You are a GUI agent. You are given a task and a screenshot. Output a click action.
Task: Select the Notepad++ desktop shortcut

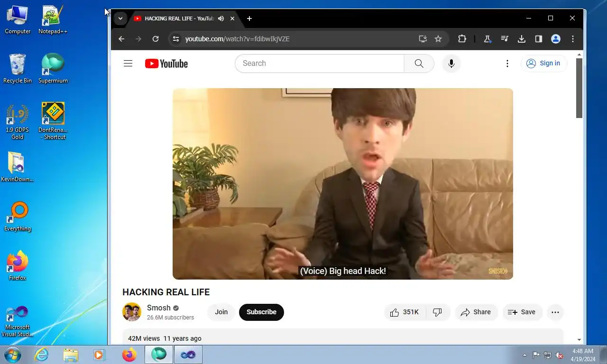[53, 20]
